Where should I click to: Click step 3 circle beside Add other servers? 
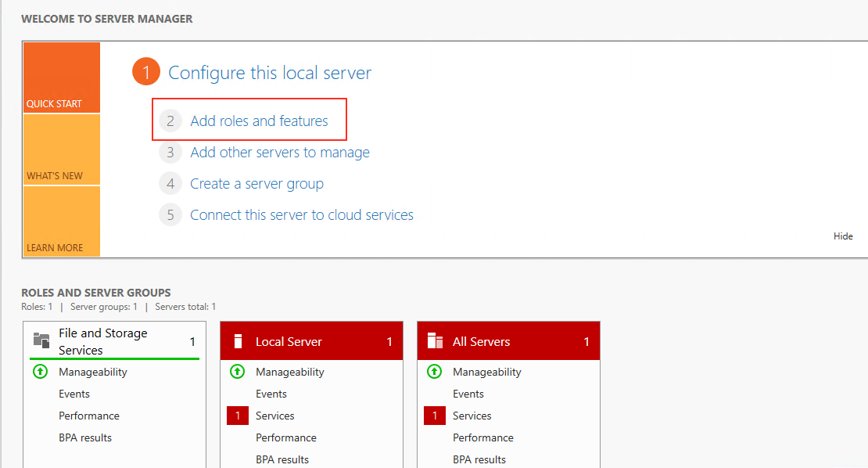[170, 153]
